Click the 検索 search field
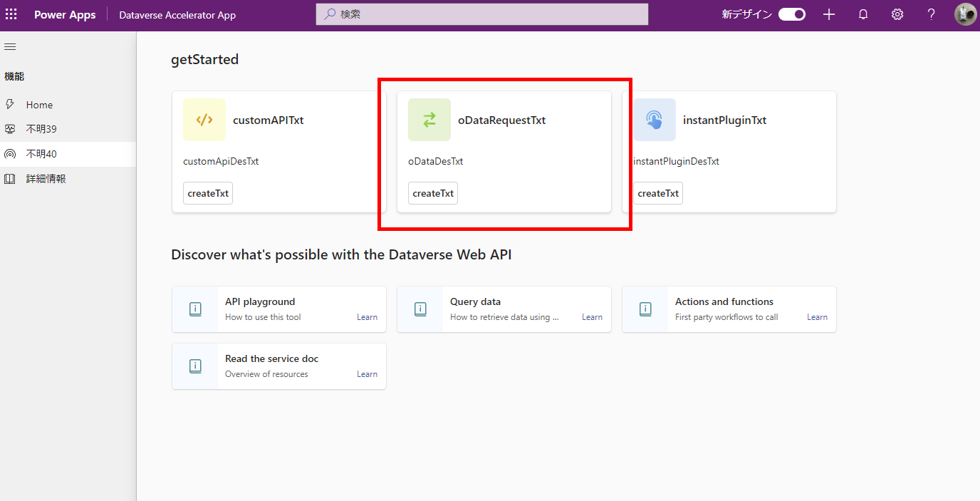980x501 pixels. pyautogui.click(x=481, y=14)
